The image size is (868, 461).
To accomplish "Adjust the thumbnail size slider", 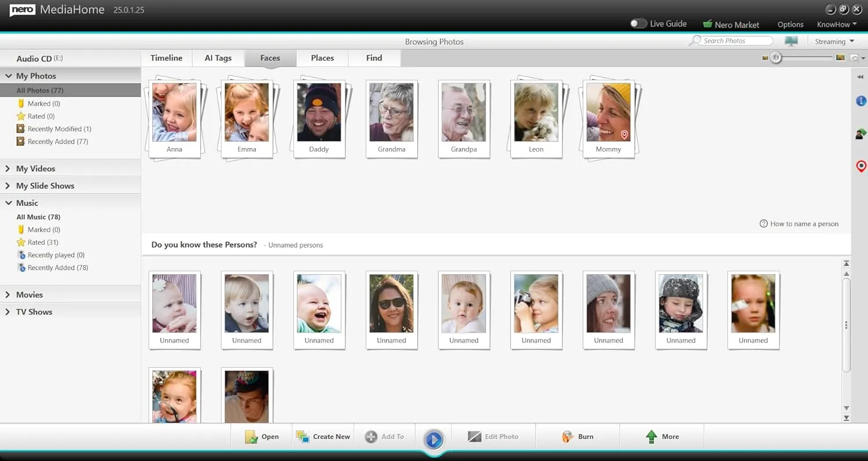I will [776, 58].
